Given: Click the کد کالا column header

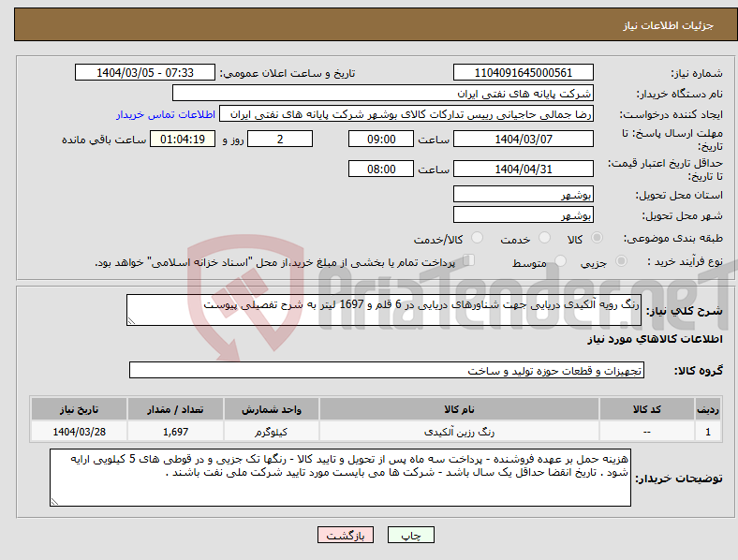Looking at the screenshot, I should coord(647,409).
